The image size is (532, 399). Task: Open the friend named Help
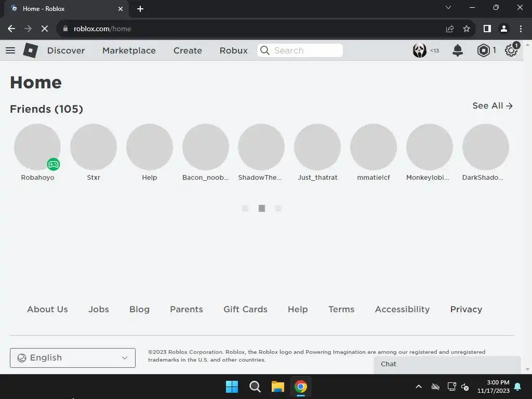click(149, 147)
